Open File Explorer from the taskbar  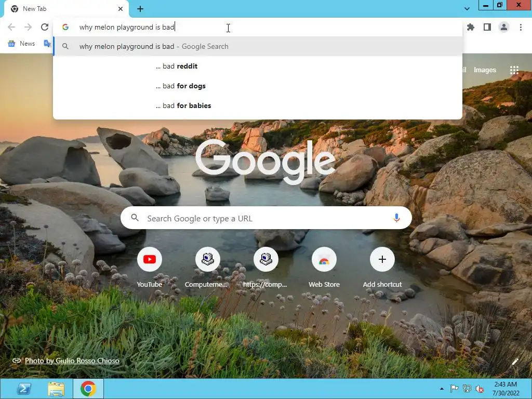56,389
